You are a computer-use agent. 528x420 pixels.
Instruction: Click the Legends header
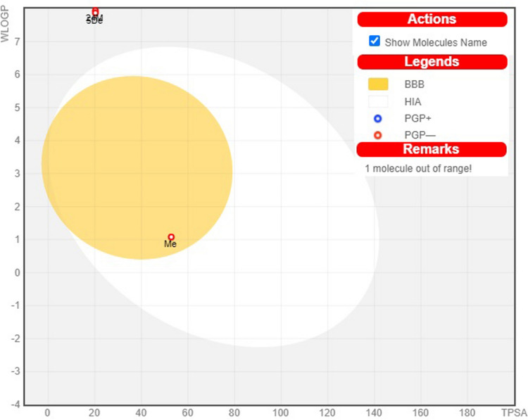click(x=432, y=62)
